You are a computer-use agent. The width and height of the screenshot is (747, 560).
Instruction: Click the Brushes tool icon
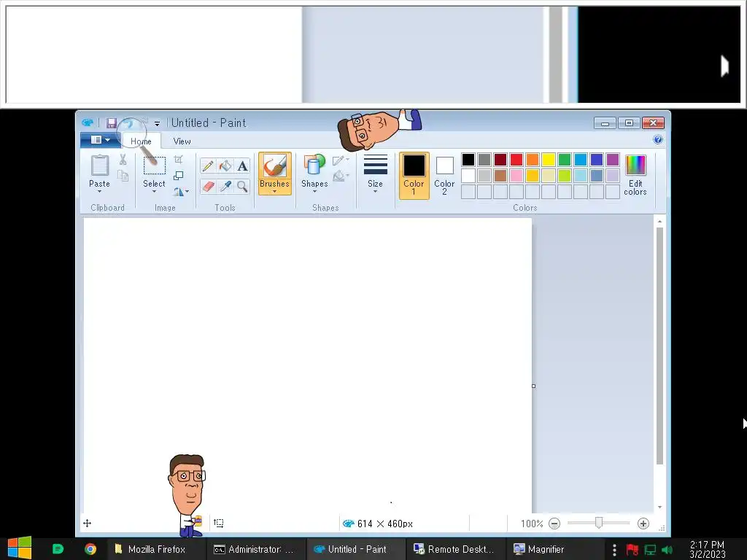click(275, 166)
